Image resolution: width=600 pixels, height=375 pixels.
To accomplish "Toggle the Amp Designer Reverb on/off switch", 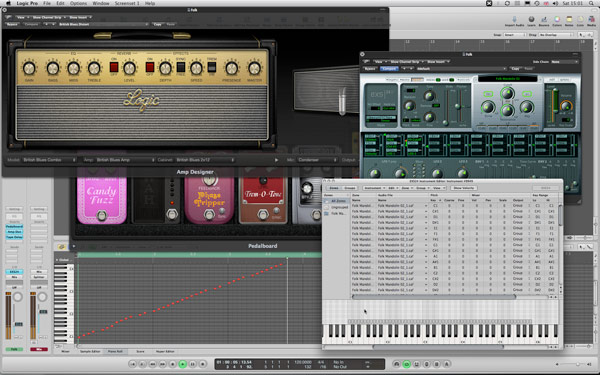I will (114, 67).
